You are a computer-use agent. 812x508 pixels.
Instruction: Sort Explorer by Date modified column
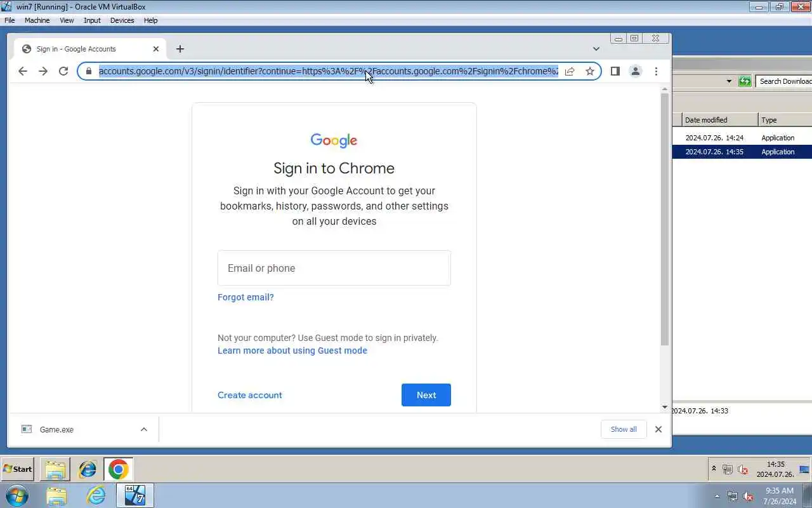720,120
